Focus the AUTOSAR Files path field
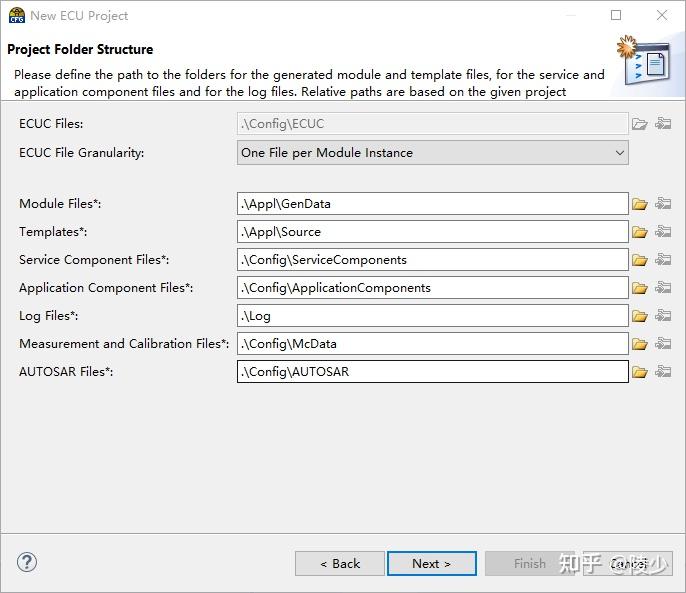 coord(432,372)
